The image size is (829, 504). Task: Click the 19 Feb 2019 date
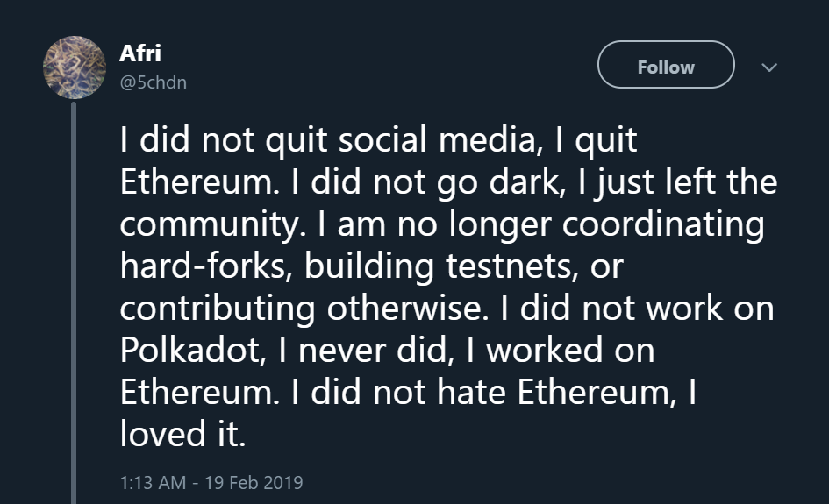coord(254,482)
